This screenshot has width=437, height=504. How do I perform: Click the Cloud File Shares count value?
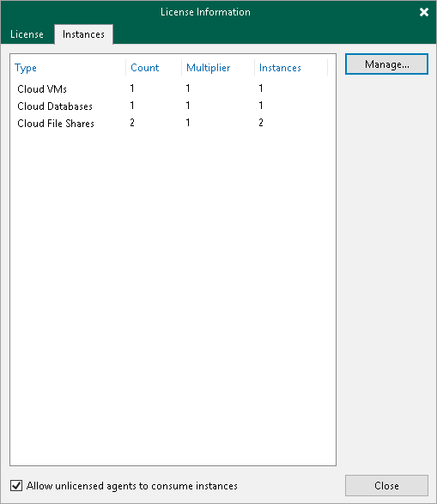coord(132,123)
